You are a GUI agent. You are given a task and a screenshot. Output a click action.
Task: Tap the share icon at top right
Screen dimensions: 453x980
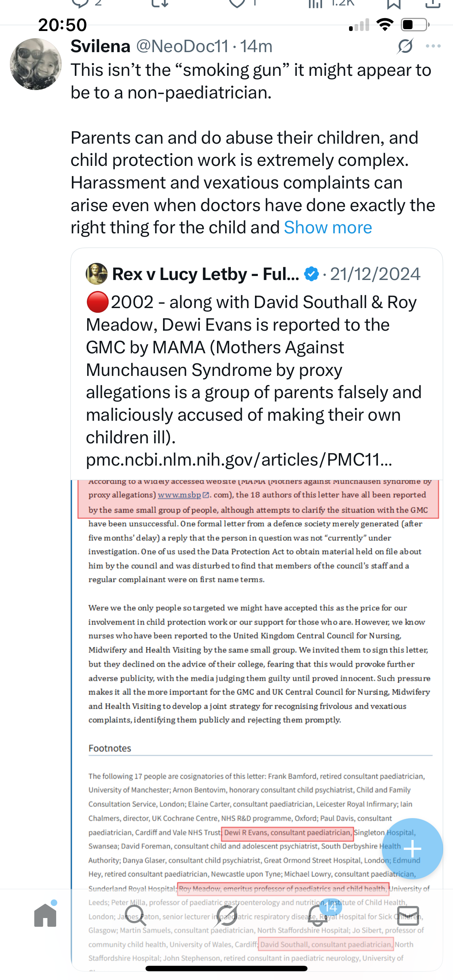(x=433, y=4)
